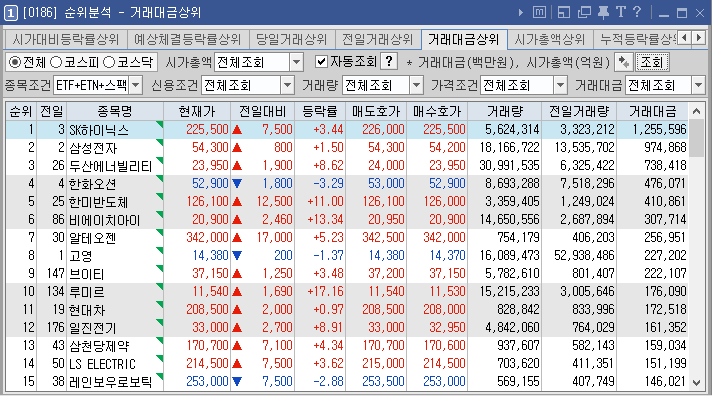Click the window layout icon in title bar
The width and height of the screenshot is (712, 396).
click(564, 13)
